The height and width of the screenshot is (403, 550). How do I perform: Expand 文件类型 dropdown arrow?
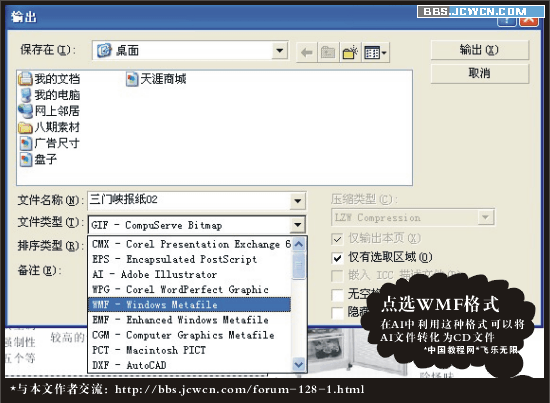pyautogui.click(x=297, y=224)
